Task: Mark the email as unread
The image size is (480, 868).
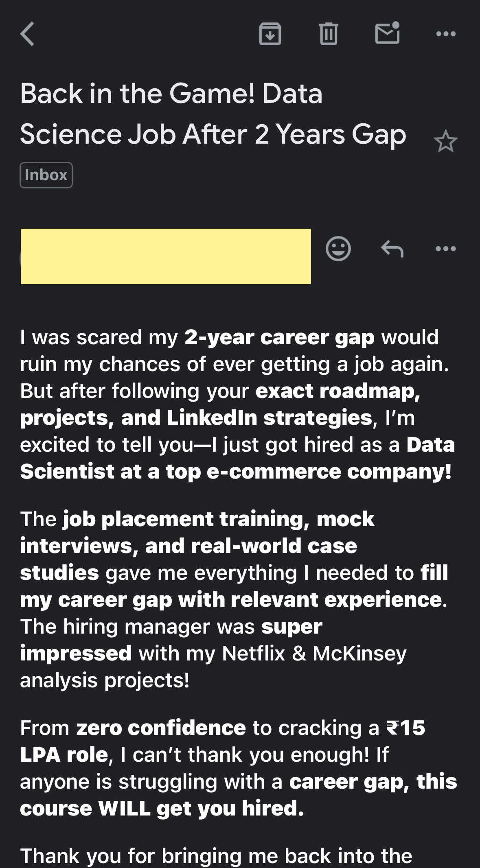Action: point(387,33)
